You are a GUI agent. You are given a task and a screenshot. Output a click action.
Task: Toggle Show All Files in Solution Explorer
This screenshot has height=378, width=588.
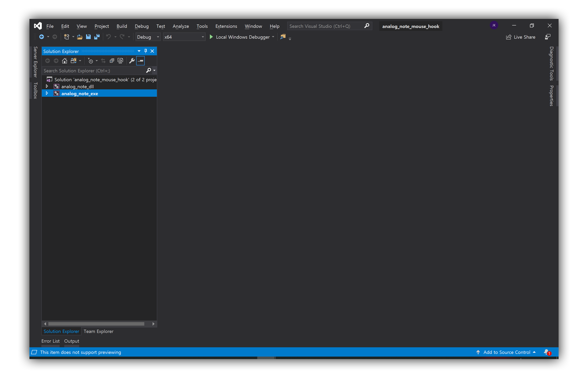tap(120, 61)
